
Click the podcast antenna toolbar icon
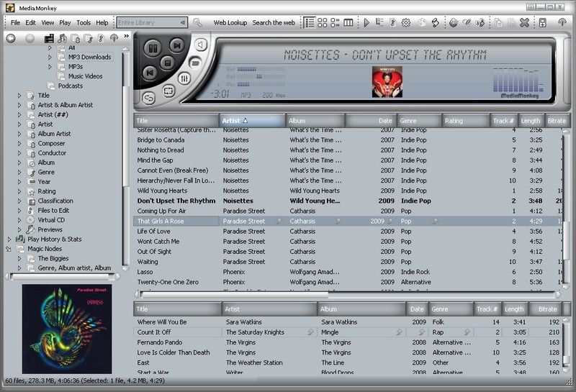(562, 22)
